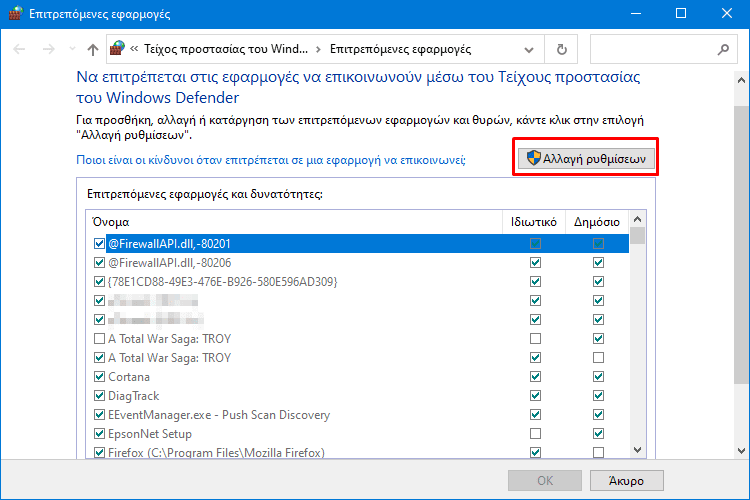
Task: Open the link about app communication risks
Action: (271, 160)
